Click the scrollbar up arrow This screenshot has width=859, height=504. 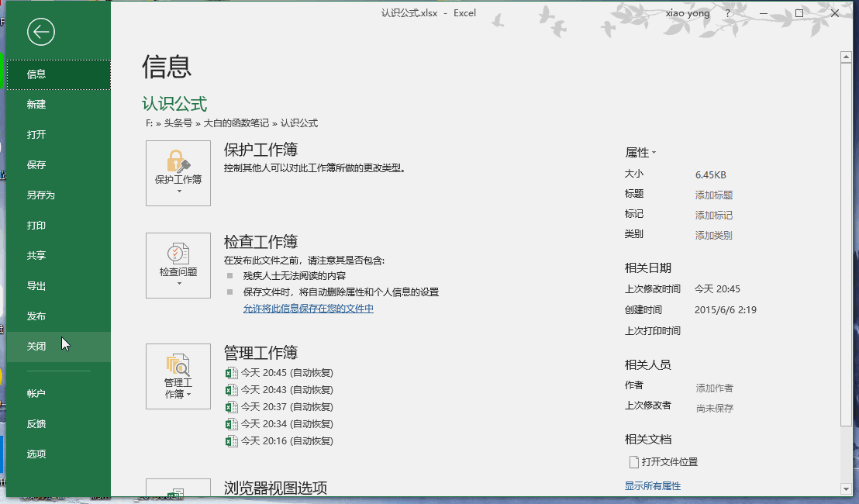point(846,57)
